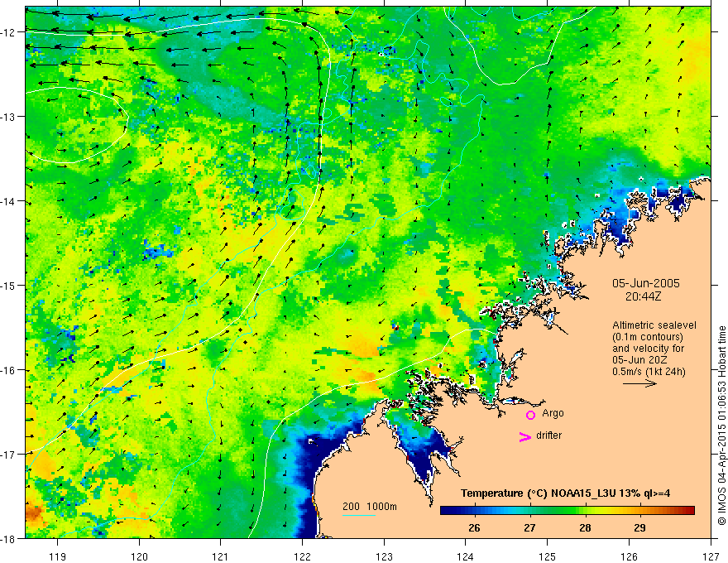This screenshot has height=563, width=728.
Task: Click latitude axis label -17
Action: (x=9, y=455)
